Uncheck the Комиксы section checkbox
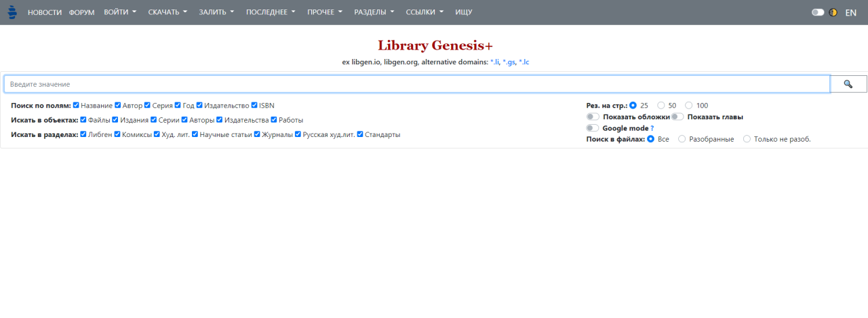 117,134
